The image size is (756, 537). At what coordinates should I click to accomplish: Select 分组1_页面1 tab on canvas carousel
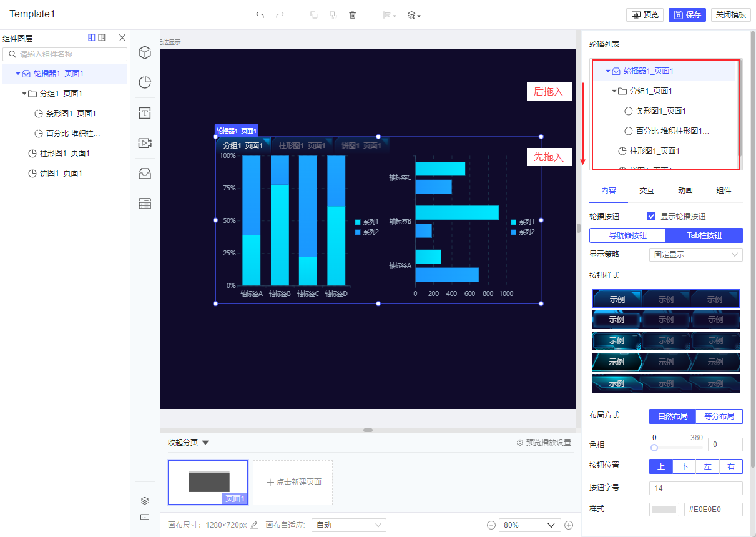pos(243,145)
